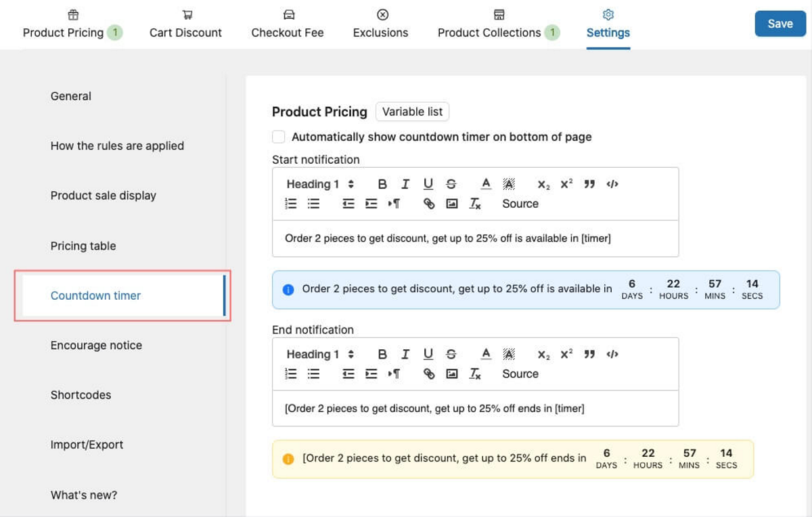812x517 pixels.
Task: Open the Variable list button
Action: point(412,112)
